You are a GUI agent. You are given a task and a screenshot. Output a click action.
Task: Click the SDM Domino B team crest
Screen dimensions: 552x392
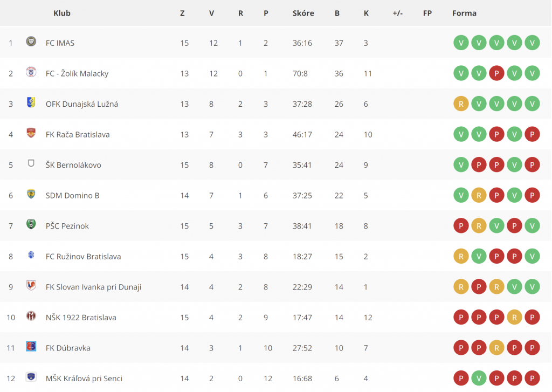click(31, 194)
